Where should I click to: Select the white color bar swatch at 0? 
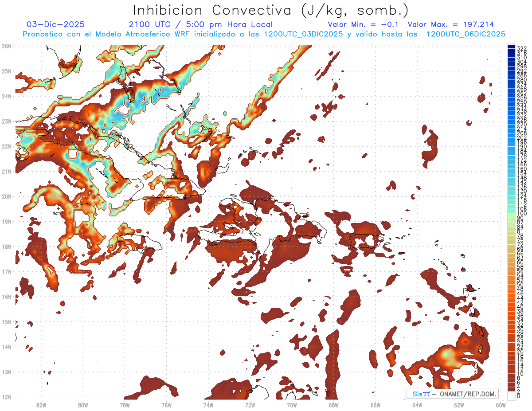(511, 396)
